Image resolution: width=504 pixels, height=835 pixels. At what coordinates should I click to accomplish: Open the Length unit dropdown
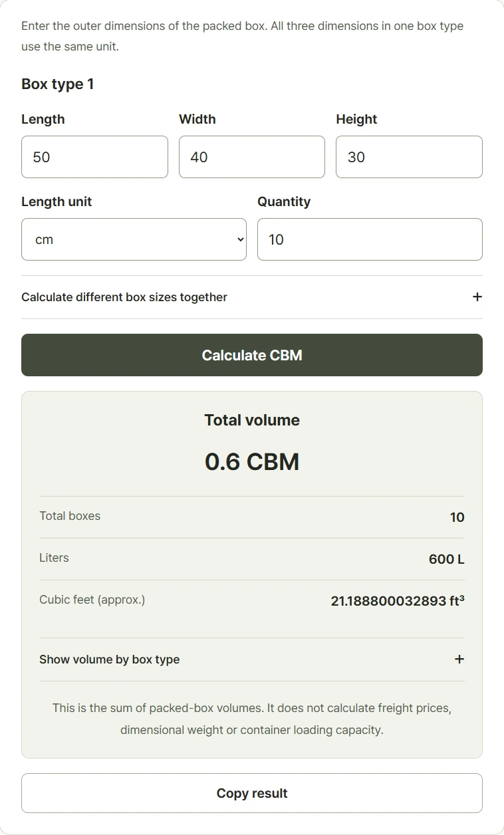click(134, 239)
